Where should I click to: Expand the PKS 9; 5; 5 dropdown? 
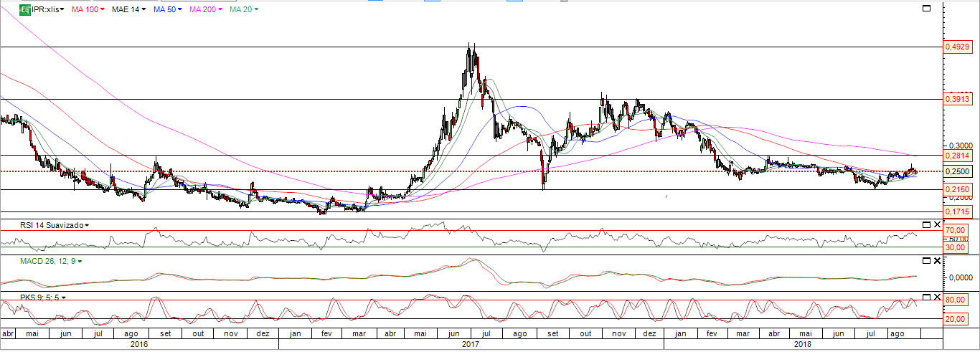coord(34,297)
